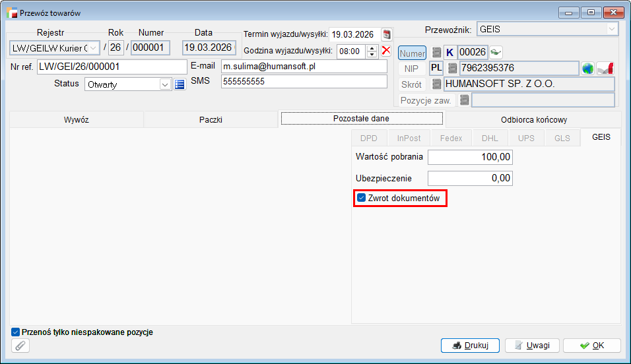Go to the Wywóz tab

(77, 119)
